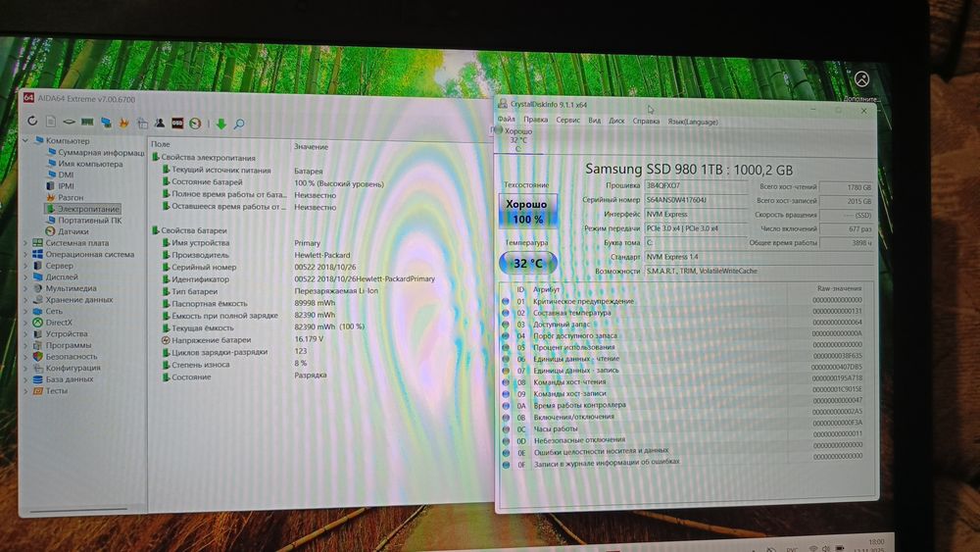Expand the Сеть tree node
This screenshot has height=552, width=980.
[x=25, y=311]
